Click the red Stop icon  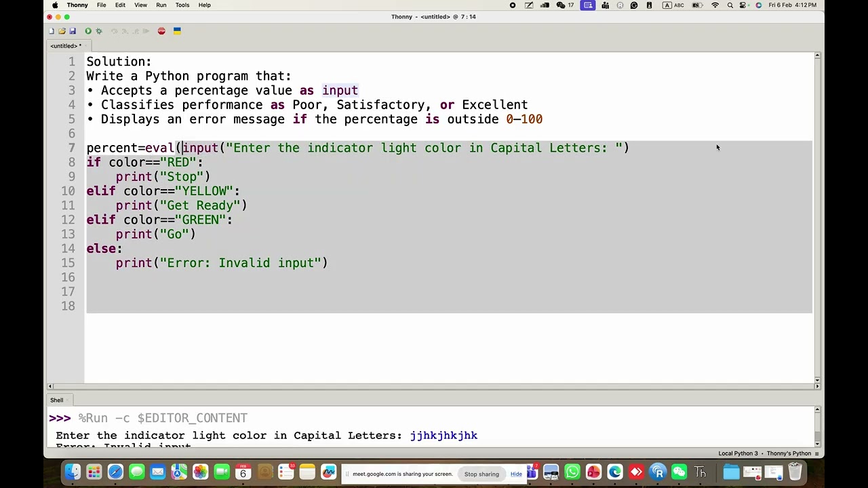(161, 31)
